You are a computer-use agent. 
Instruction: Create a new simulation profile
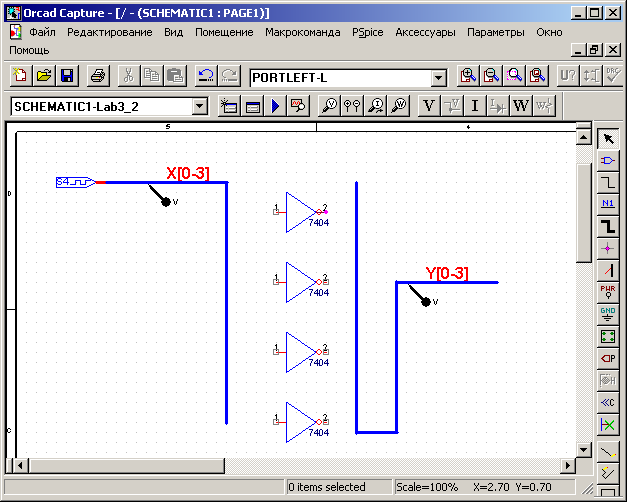229,106
